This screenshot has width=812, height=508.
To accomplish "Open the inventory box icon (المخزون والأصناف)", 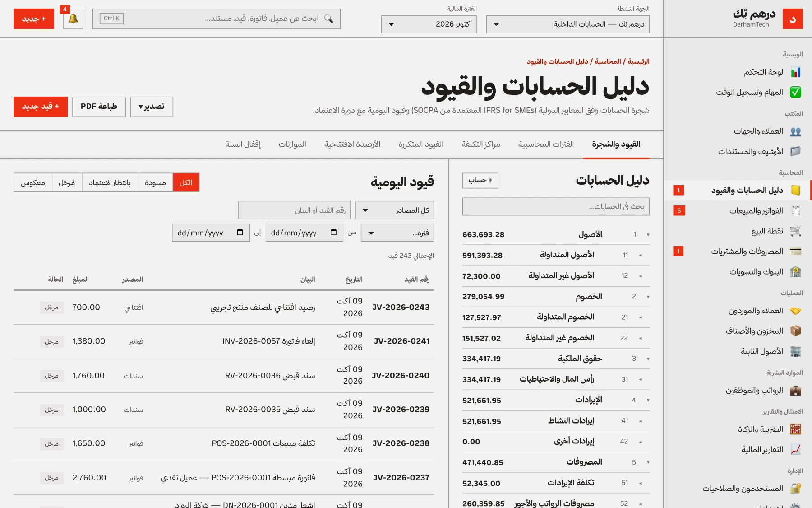I will point(795,331).
